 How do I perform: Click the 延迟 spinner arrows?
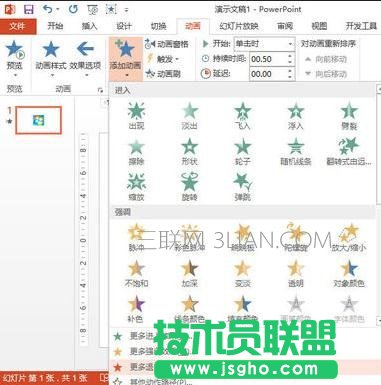[x=290, y=74]
